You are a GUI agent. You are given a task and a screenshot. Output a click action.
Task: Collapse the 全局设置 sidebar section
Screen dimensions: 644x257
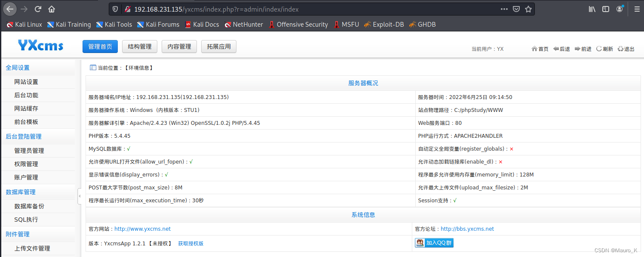click(18, 68)
